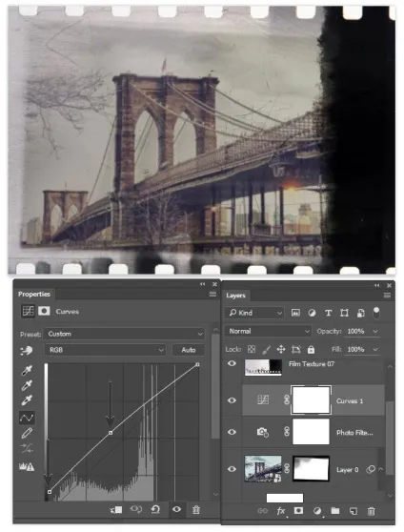Select the layer mask icon in Properties
Viewport: 404px width, 532px height.
click(44, 311)
